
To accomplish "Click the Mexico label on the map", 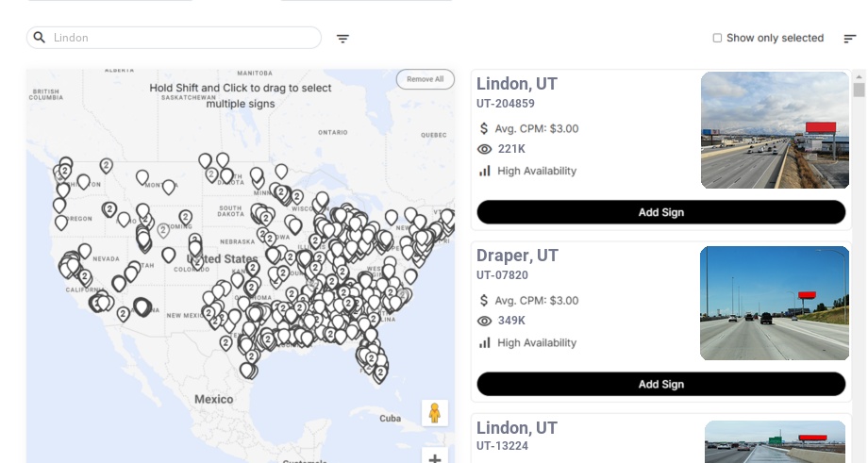I will point(213,399).
